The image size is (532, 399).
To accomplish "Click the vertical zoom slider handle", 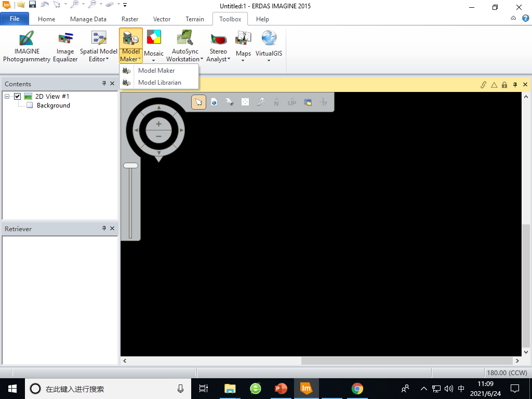I will click(x=130, y=165).
